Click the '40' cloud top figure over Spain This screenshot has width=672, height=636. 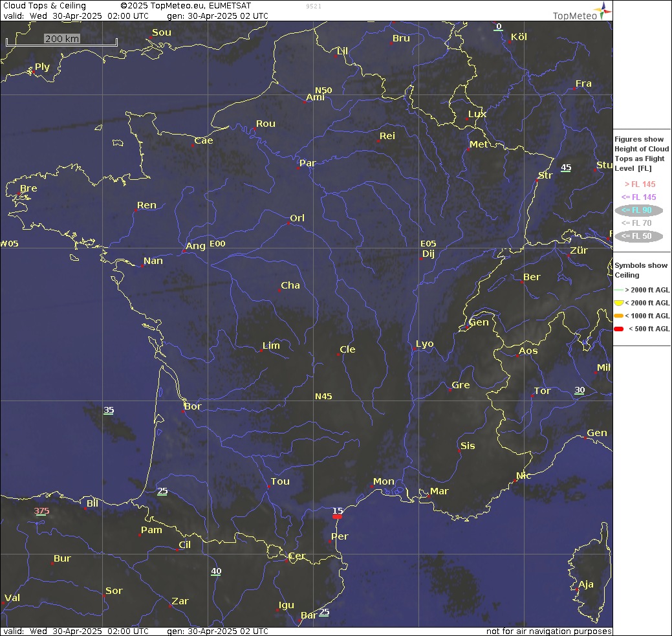pos(217,571)
